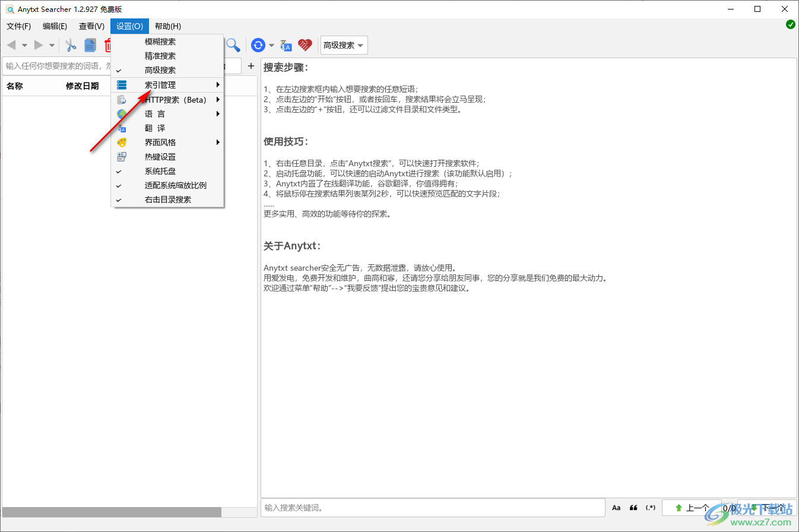Image resolution: width=799 pixels, height=532 pixels.
Task: Open the 文件(F) menu
Action: coord(18,26)
